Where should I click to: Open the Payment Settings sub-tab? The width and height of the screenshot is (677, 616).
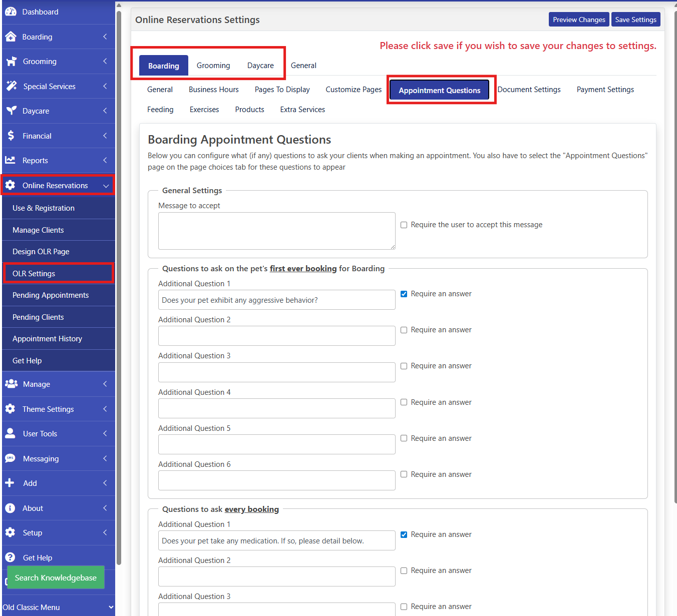[605, 90]
